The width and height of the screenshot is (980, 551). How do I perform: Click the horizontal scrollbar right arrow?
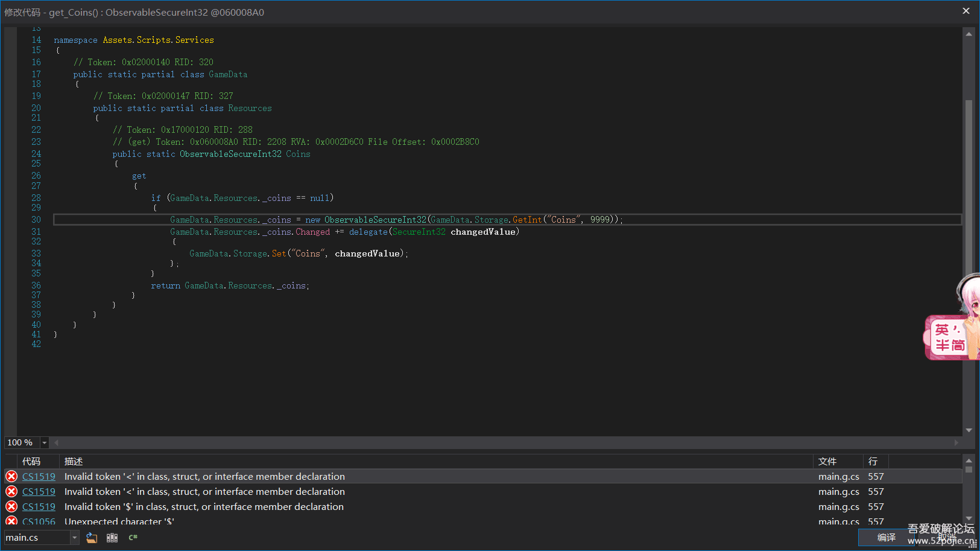[956, 442]
